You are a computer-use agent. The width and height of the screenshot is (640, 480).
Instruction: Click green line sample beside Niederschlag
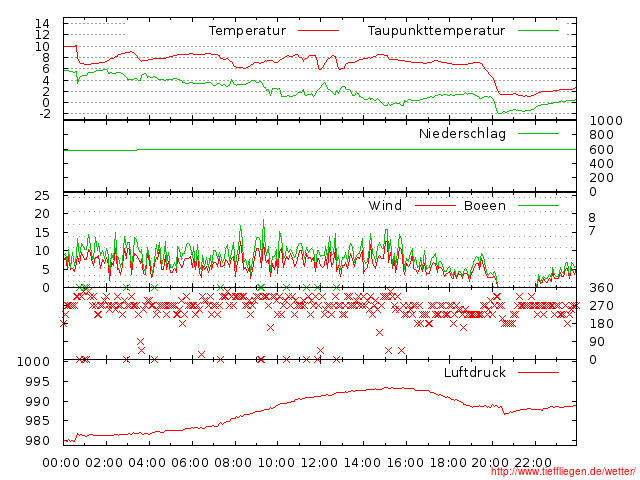click(538, 133)
